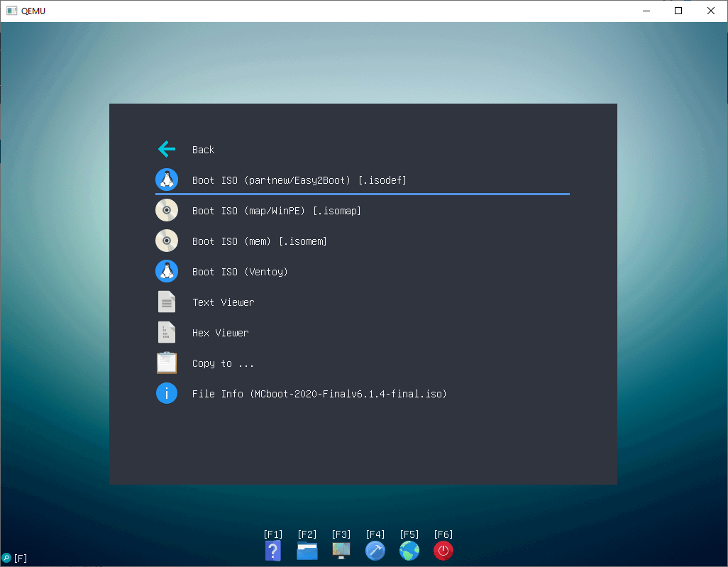Click the search icon beside [F]
Viewport: 728px width, 567px height.
click(x=6, y=558)
